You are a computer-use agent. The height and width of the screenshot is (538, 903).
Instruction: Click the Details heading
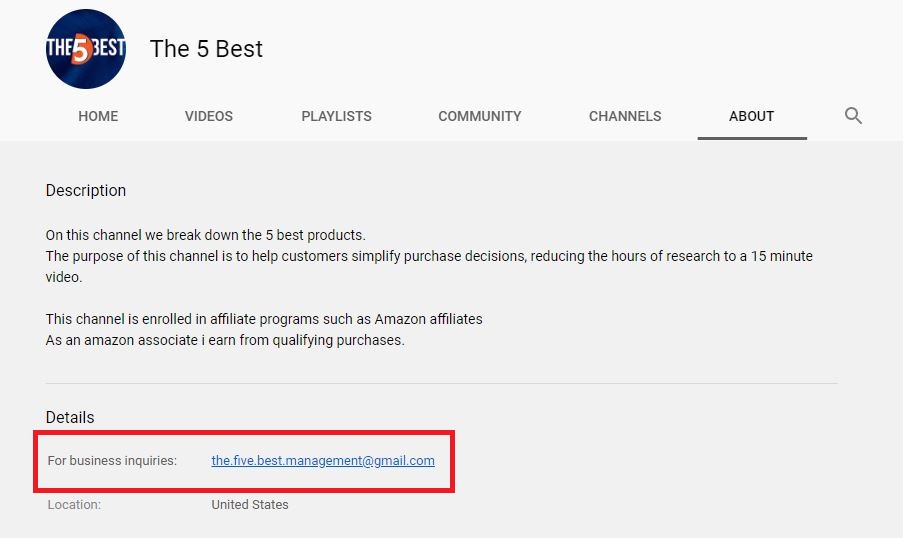(70, 417)
